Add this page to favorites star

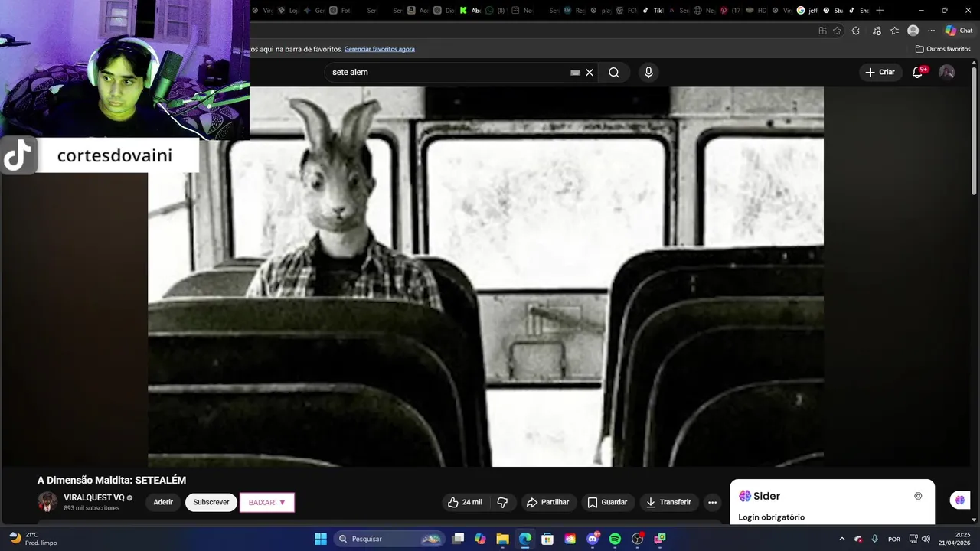pyautogui.click(x=837, y=31)
